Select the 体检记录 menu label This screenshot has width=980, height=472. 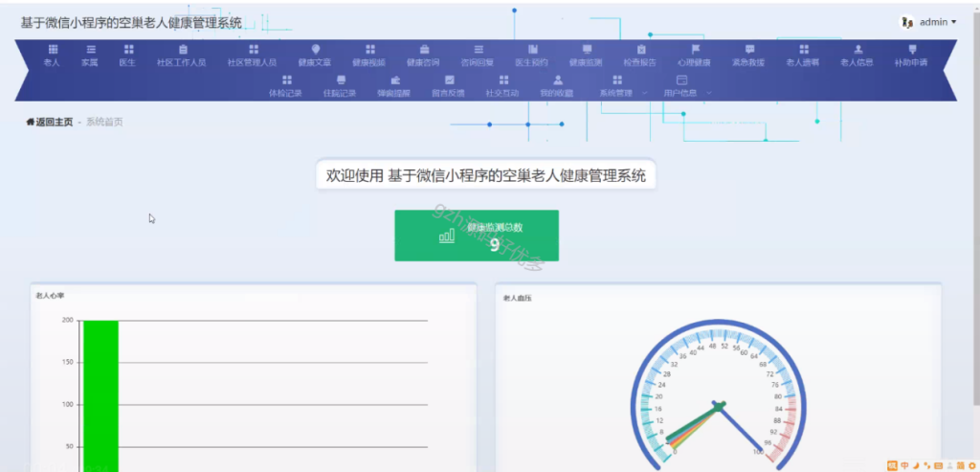click(286, 93)
